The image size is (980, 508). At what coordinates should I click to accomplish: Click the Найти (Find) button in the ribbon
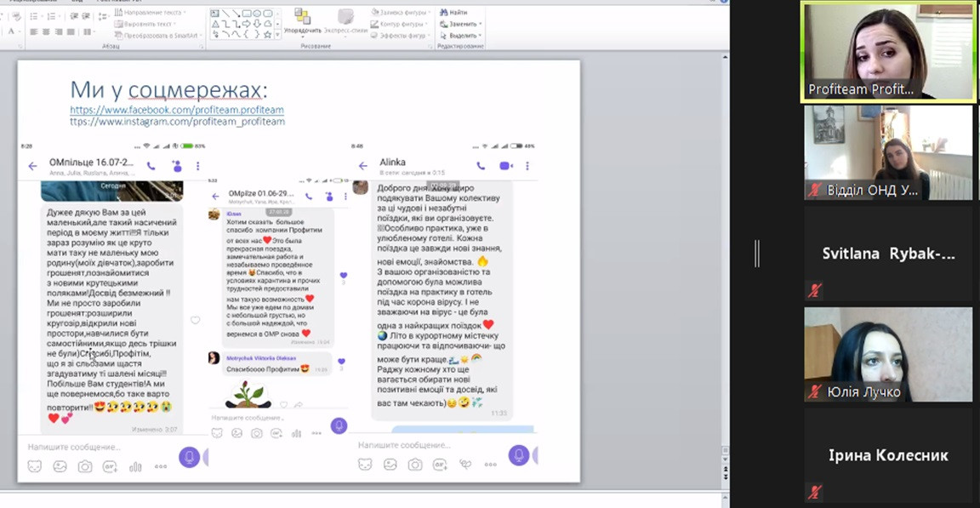tap(453, 13)
